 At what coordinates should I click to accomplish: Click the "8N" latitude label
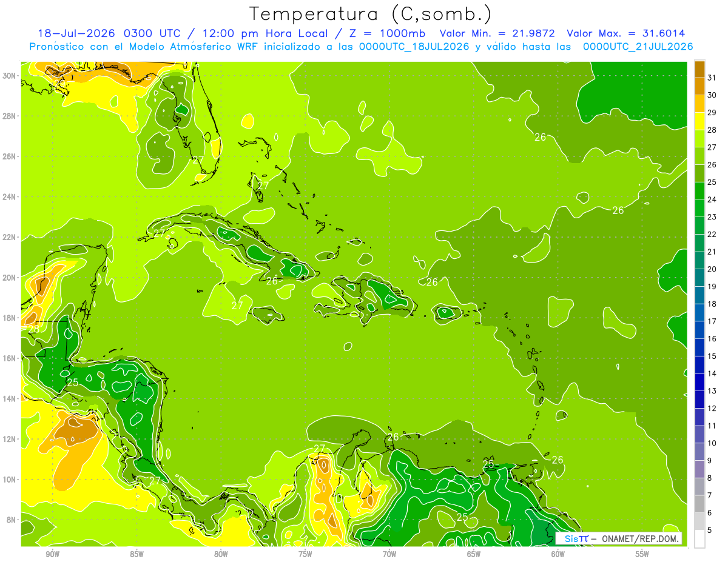[12, 520]
